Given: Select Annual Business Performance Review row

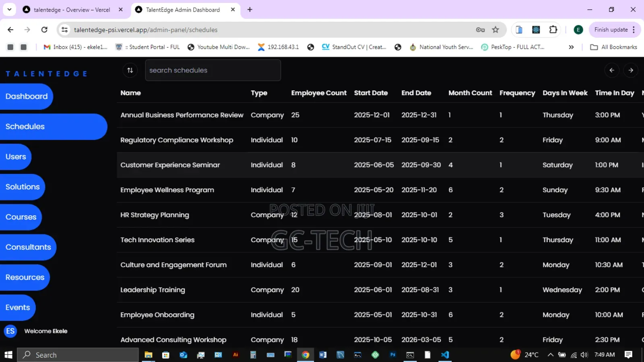Looking at the screenshot, I should [380, 115].
